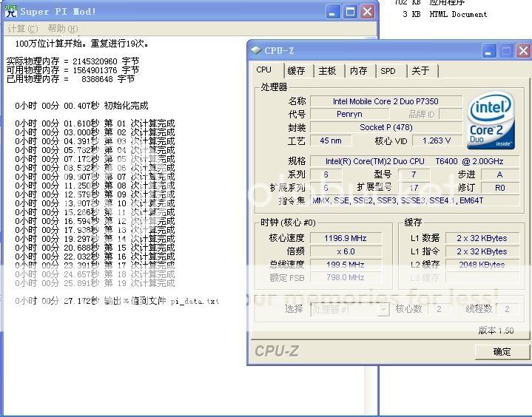Image resolution: width=532 pixels, height=417 pixels.
Task: Click the 确定 button in CPU-Z
Action: pyautogui.click(x=502, y=352)
